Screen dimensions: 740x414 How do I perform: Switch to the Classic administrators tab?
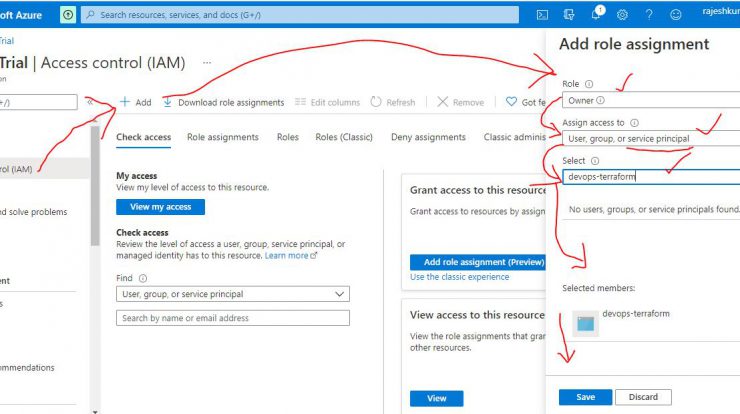[514, 137]
